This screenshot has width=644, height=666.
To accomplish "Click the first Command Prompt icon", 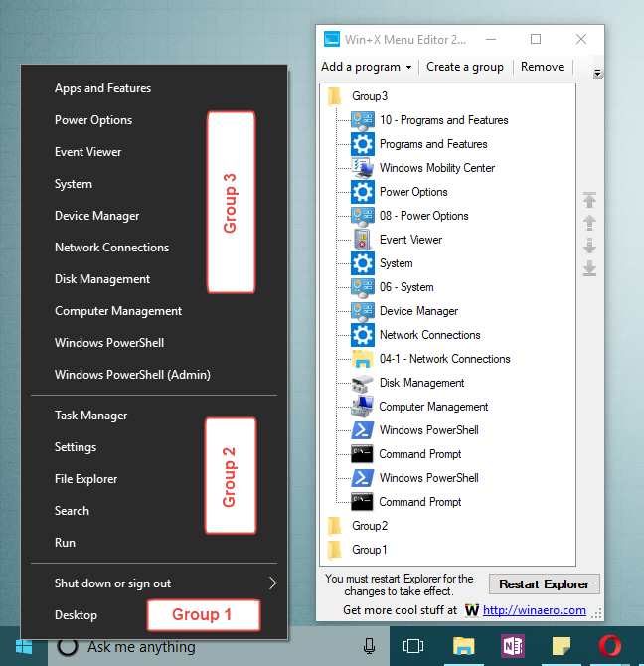I will tap(362, 454).
